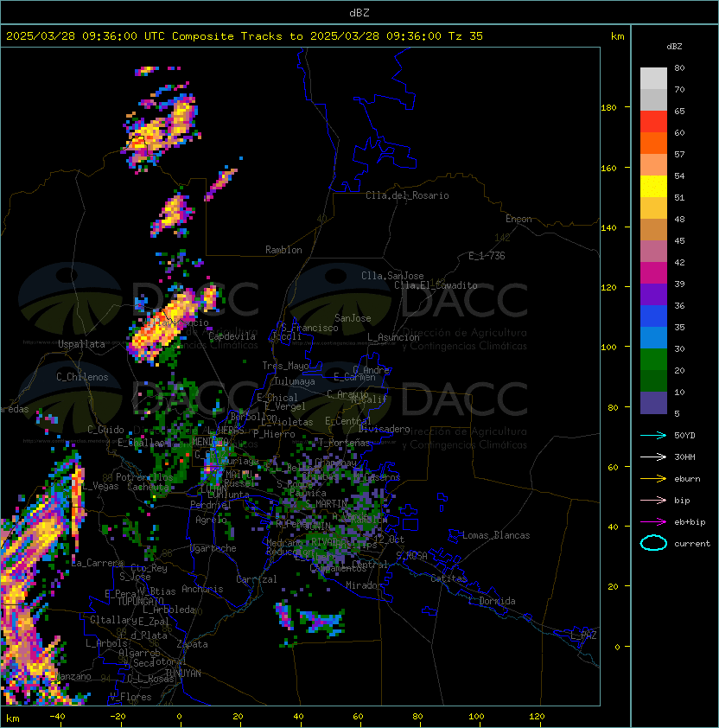719x728 pixels.
Task: Click the 'Clla.del_Rosario' map label
Action: [x=407, y=195]
